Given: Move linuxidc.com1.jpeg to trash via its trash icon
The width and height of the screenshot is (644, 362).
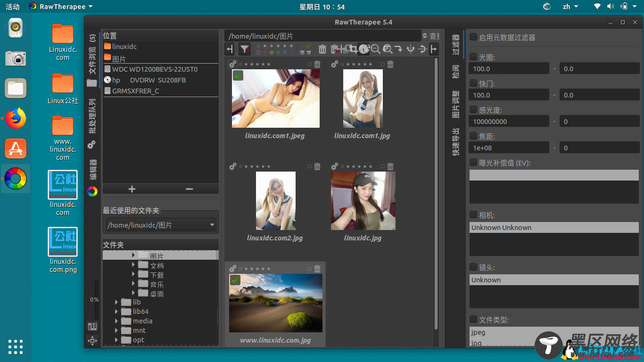Looking at the screenshot, I should (x=317, y=64).
